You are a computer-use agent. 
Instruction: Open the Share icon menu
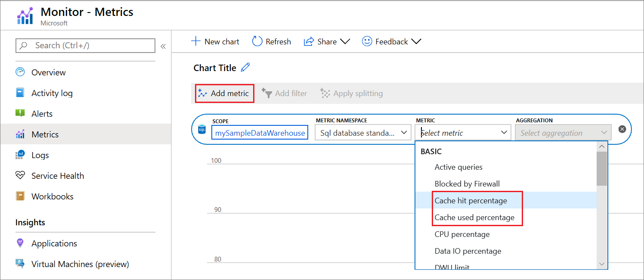(x=309, y=41)
